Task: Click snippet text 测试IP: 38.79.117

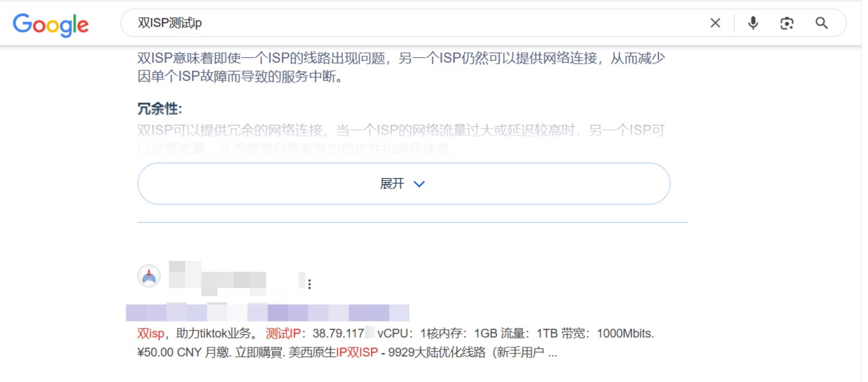Action: pyautogui.click(x=315, y=333)
